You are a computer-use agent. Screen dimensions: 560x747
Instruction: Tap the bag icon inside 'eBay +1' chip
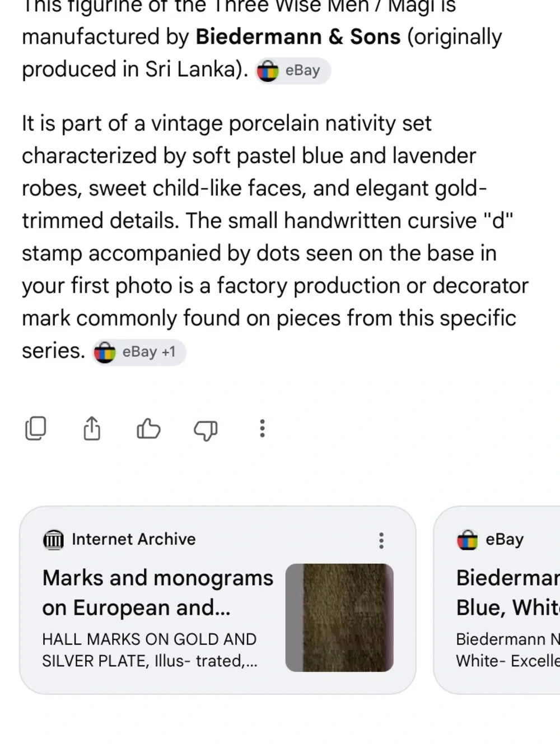(x=105, y=352)
